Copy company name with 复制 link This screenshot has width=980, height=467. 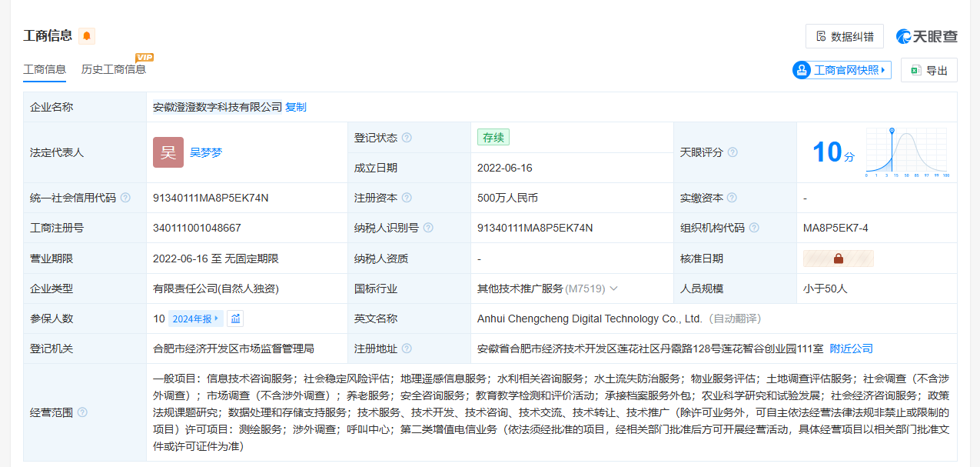(296, 107)
